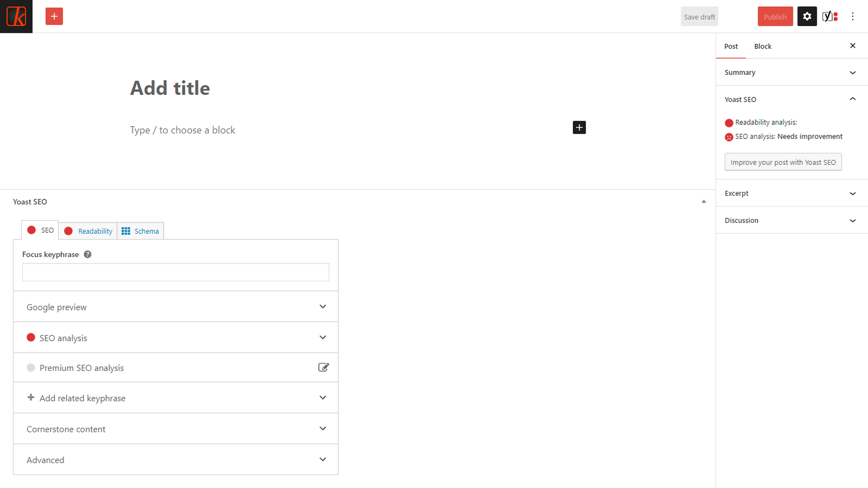Click the Publish button

[775, 17]
